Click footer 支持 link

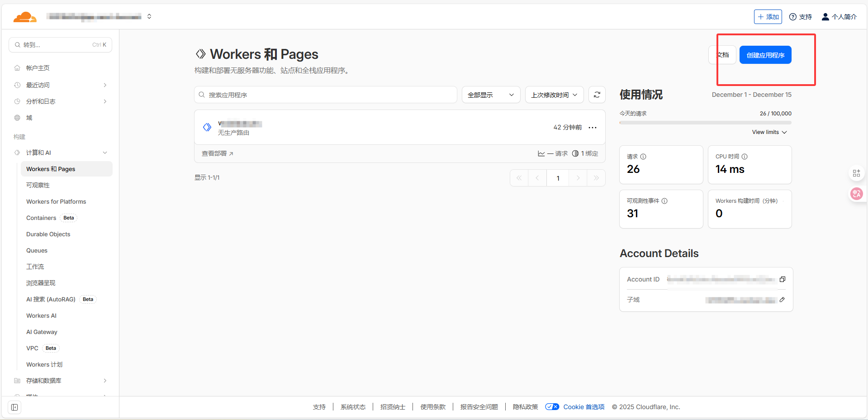[x=319, y=407]
